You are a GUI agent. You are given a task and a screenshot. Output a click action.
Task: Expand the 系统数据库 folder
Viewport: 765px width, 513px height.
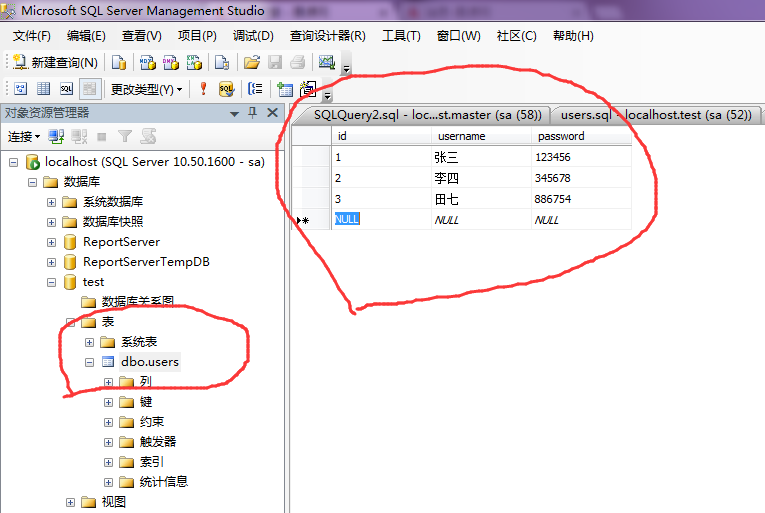(51, 202)
